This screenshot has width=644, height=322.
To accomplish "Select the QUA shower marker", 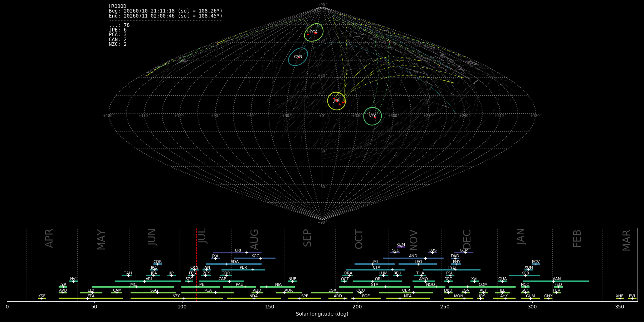I will [x=502, y=281].
